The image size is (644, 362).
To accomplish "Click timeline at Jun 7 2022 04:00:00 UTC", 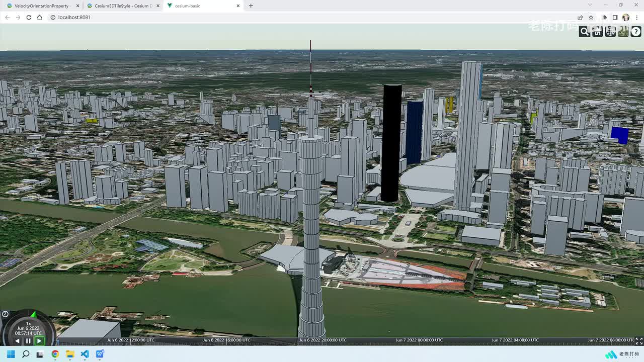I will tap(515, 340).
